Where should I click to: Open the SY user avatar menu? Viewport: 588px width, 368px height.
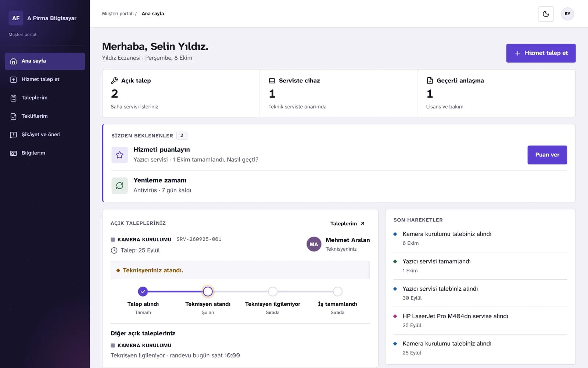[x=567, y=14]
